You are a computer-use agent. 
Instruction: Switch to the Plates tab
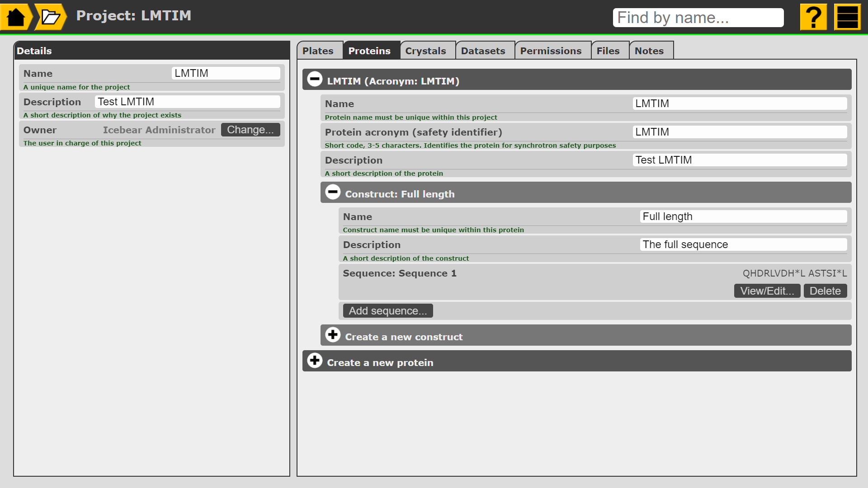pyautogui.click(x=318, y=51)
